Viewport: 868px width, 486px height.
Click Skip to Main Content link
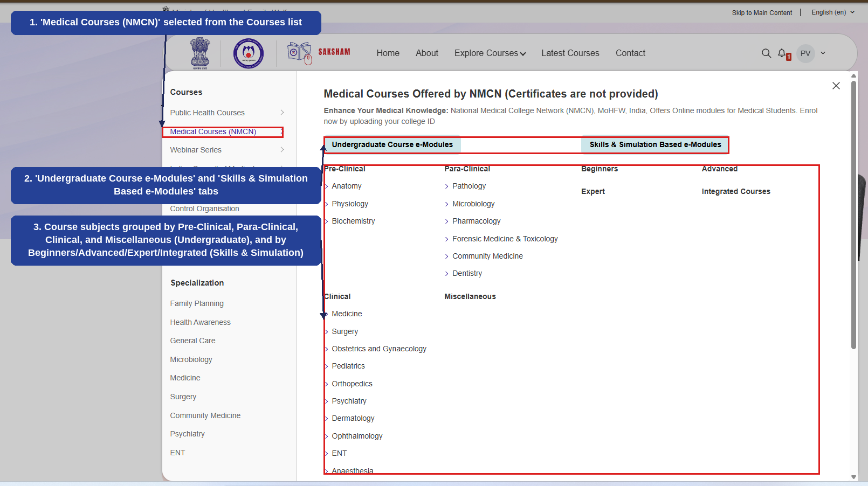click(762, 13)
